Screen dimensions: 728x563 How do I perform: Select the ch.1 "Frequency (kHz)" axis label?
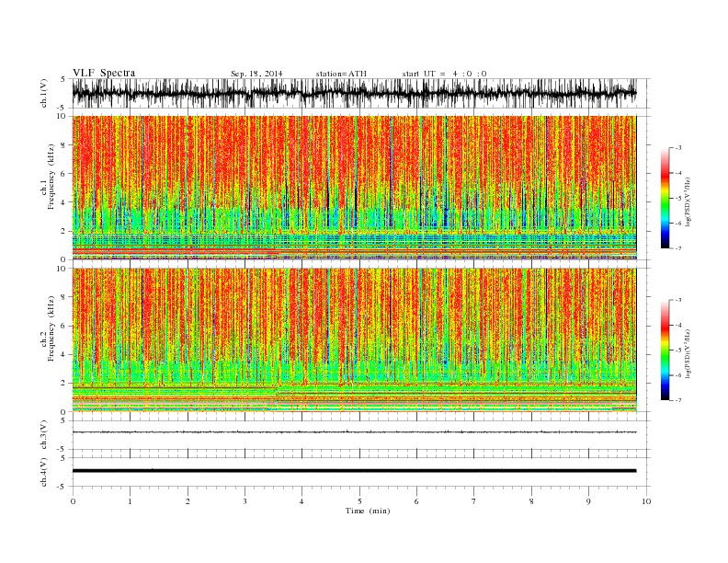click(x=51, y=177)
